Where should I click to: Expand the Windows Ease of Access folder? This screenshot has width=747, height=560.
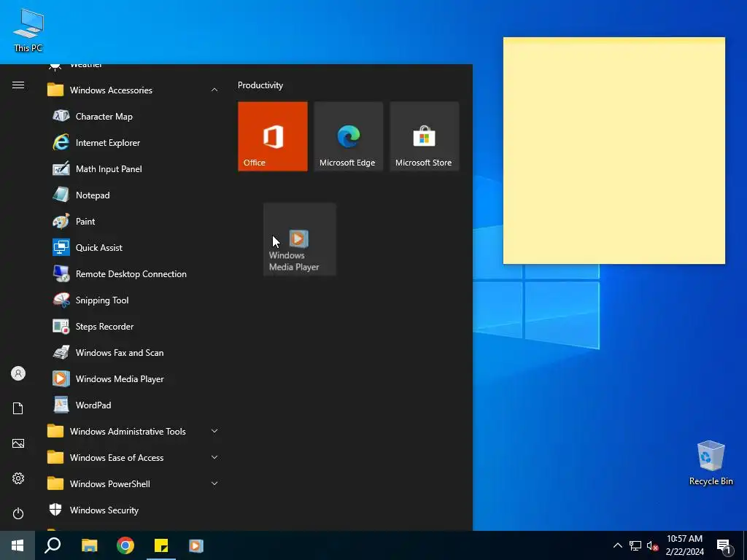pos(133,458)
